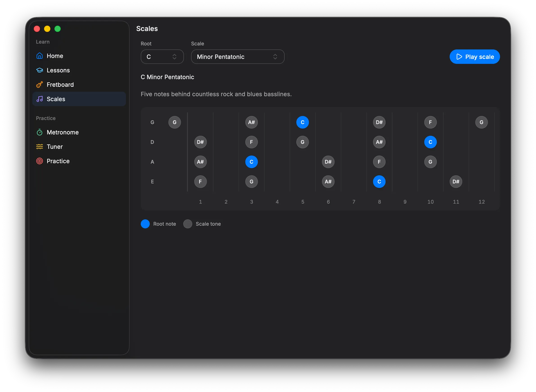Click root C at fret 3 on A string

pyautogui.click(x=251, y=162)
